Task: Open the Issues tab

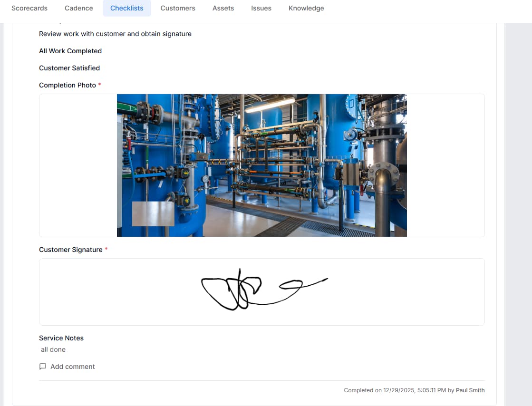Action: pos(261,8)
